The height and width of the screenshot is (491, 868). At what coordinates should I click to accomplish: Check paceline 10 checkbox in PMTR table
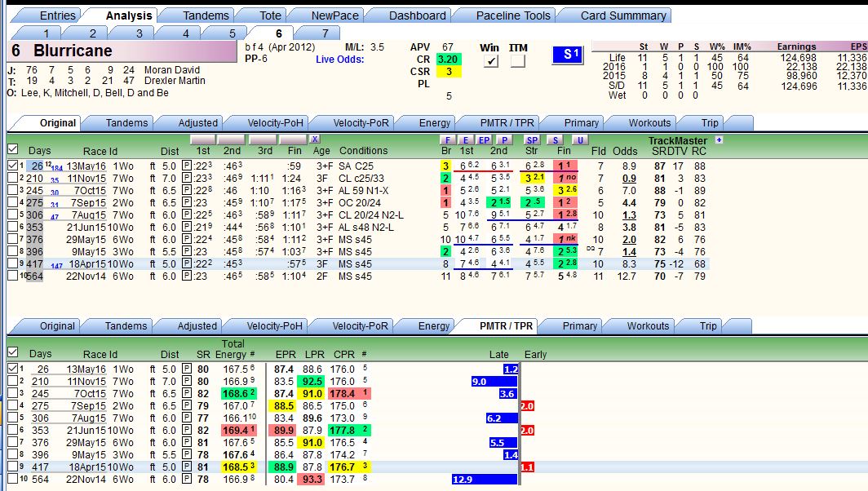click(x=13, y=478)
